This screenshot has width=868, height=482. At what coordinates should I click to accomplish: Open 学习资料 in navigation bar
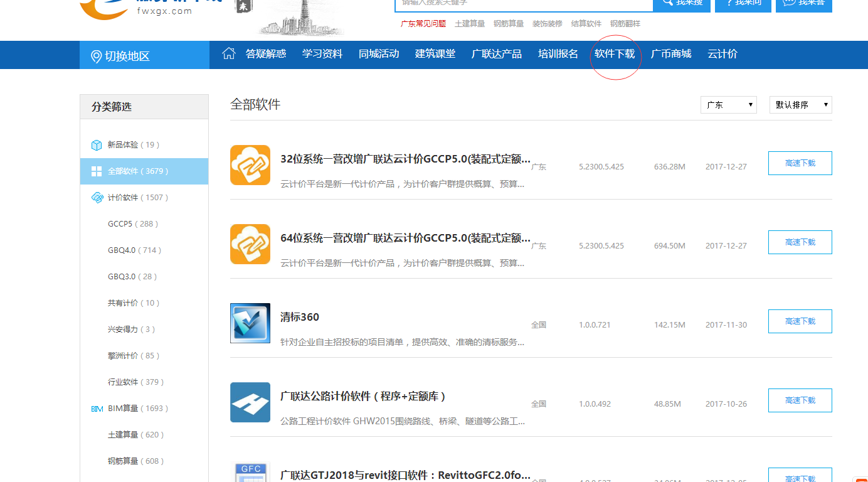322,54
